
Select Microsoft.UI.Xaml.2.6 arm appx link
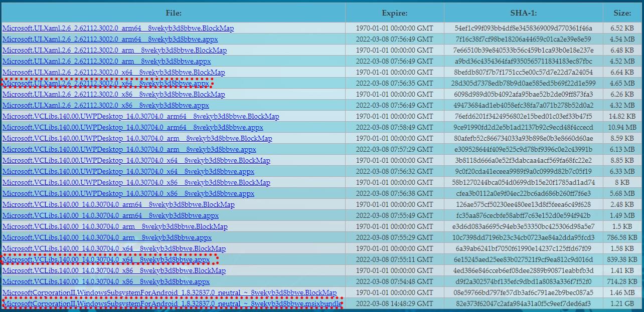[107, 62]
